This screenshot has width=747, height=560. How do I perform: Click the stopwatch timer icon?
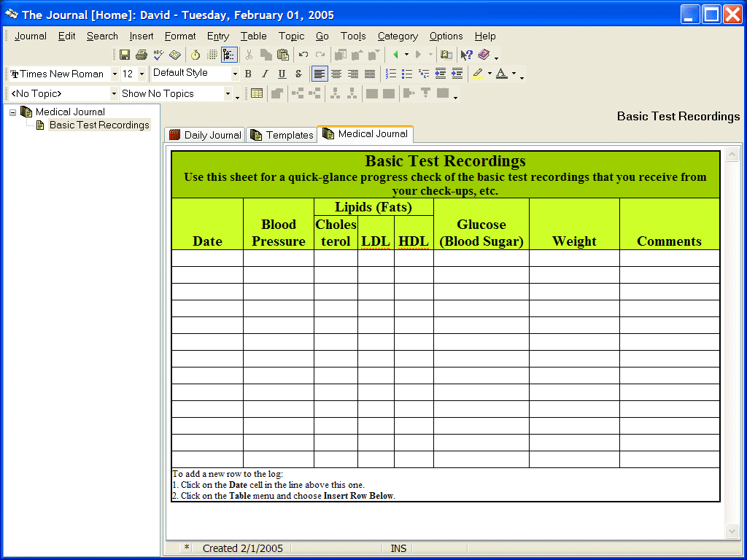[196, 55]
